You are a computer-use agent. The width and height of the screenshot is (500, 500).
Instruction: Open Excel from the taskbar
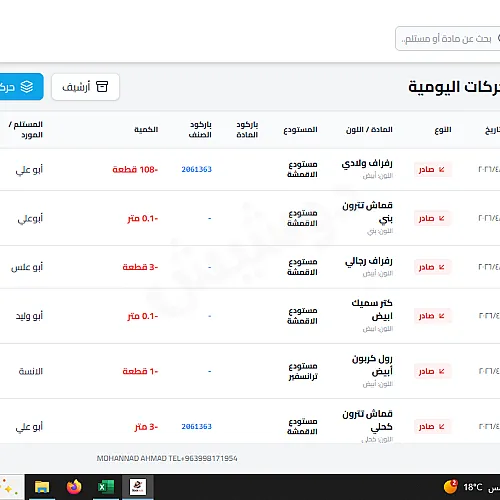(106, 487)
